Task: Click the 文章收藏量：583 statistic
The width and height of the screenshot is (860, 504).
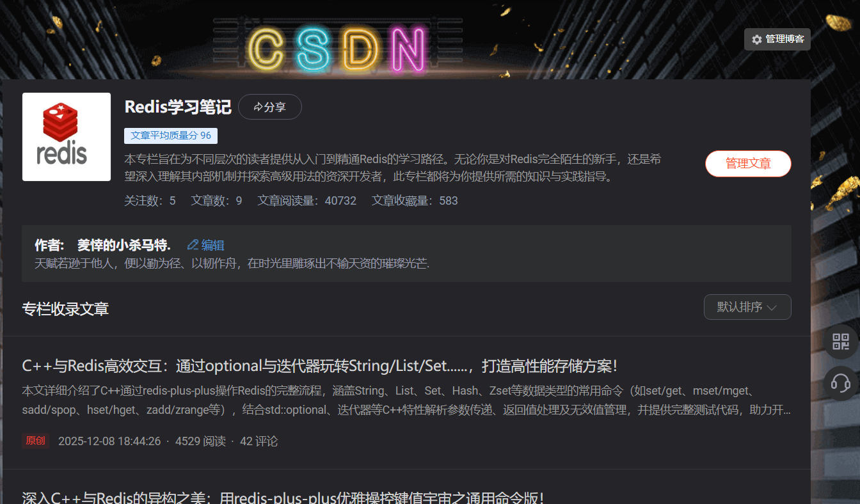Action: point(415,201)
